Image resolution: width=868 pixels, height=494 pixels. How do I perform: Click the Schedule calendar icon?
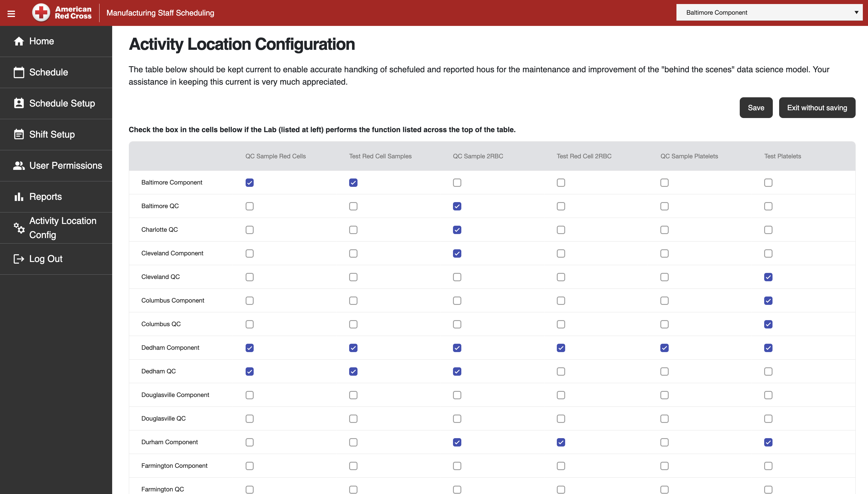(19, 72)
